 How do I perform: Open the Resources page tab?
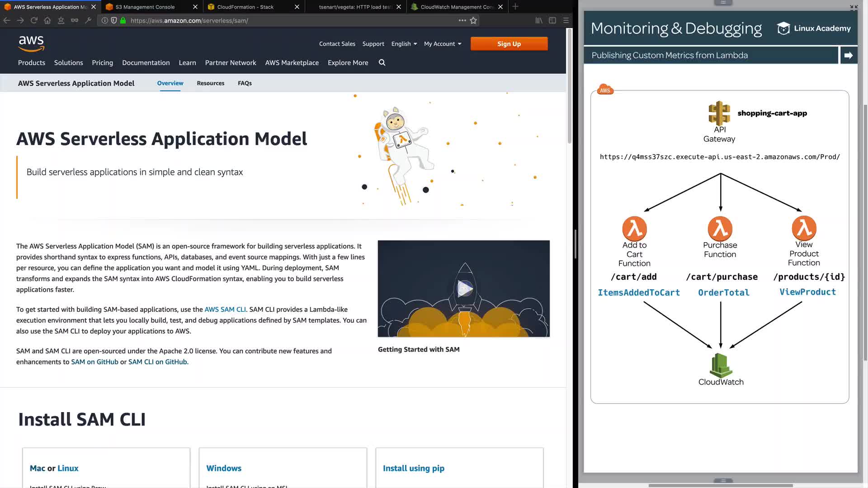point(210,83)
